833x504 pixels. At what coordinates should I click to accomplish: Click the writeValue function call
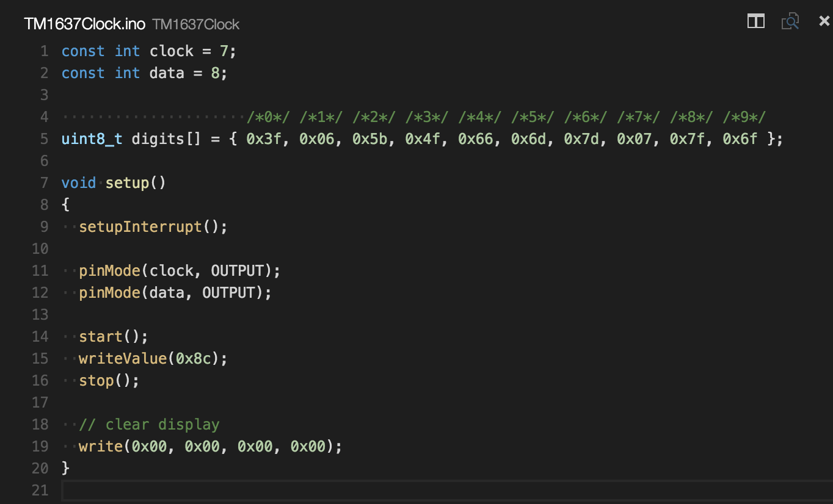pos(122,359)
